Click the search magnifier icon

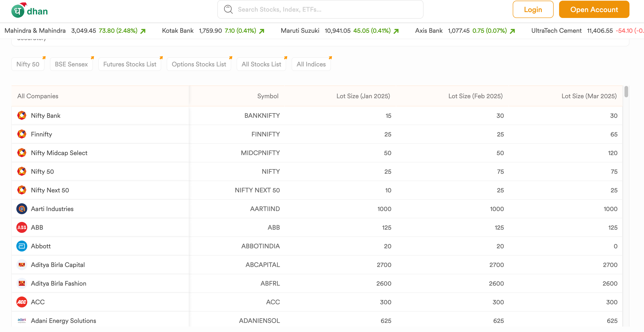click(x=228, y=9)
